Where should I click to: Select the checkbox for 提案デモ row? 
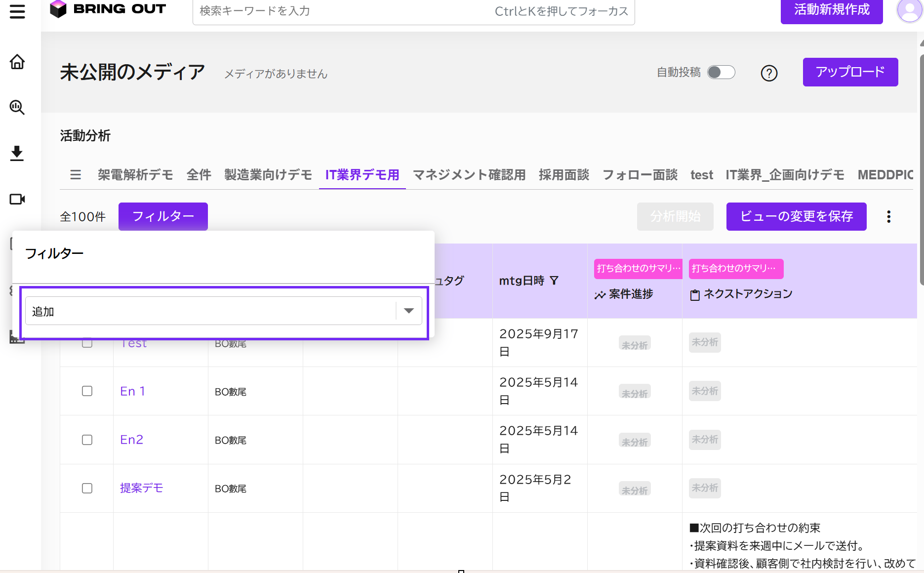pos(87,489)
